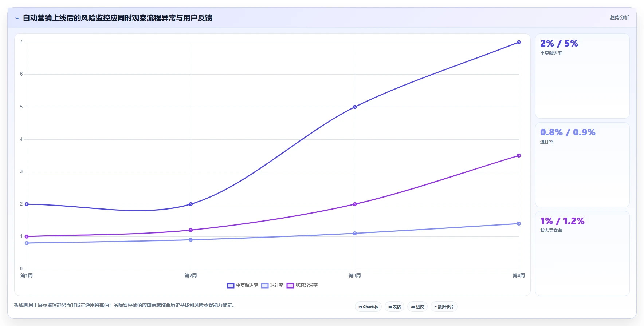Click 状态异常率 data point at 第3周
This screenshot has width=644, height=326.
(355, 204)
